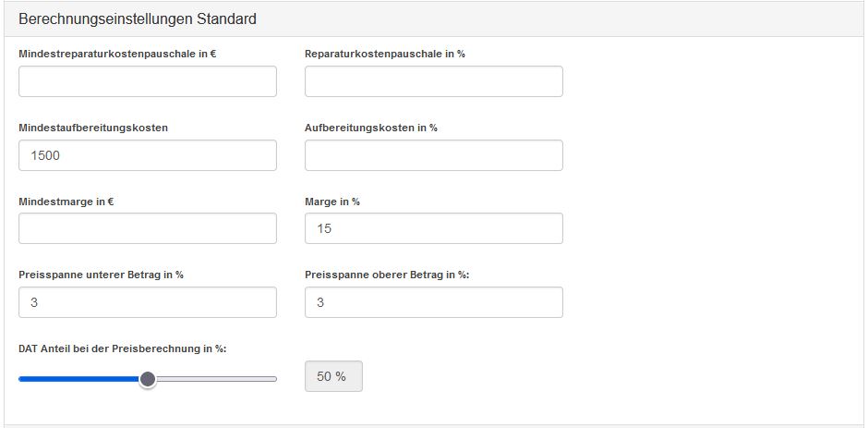This screenshot has height=428, width=868.
Task: Click the Marge in % label
Action: click(332, 202)
